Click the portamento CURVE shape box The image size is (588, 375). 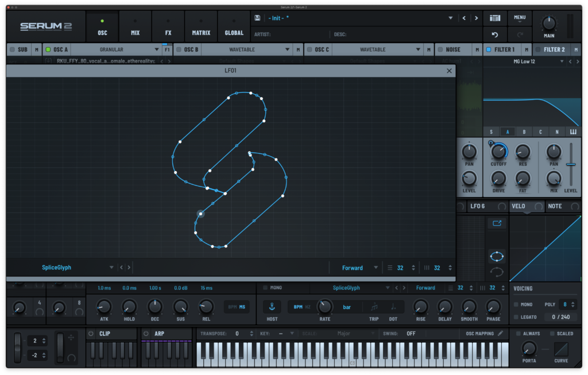tap(561, 349)
